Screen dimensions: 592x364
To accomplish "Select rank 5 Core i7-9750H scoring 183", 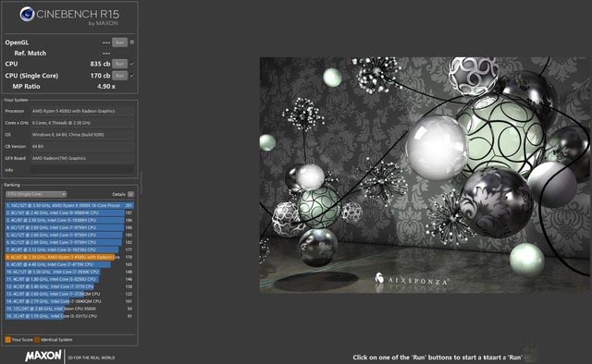I will pyautogui.click(x=69, y=235).
